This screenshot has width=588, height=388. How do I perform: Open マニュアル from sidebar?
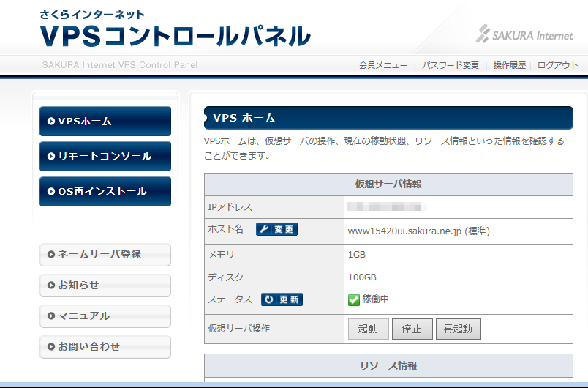pos(105,316)
